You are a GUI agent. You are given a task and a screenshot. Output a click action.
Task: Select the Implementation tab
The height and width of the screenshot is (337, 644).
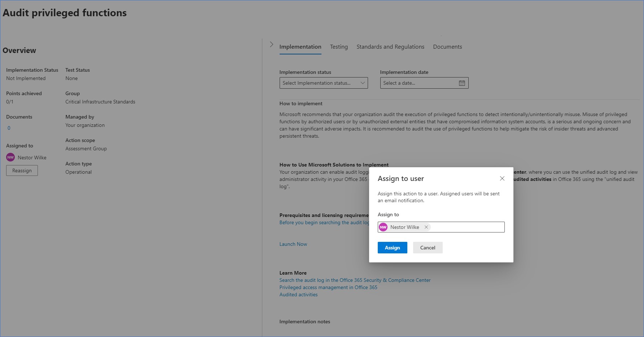click(300, 46)
